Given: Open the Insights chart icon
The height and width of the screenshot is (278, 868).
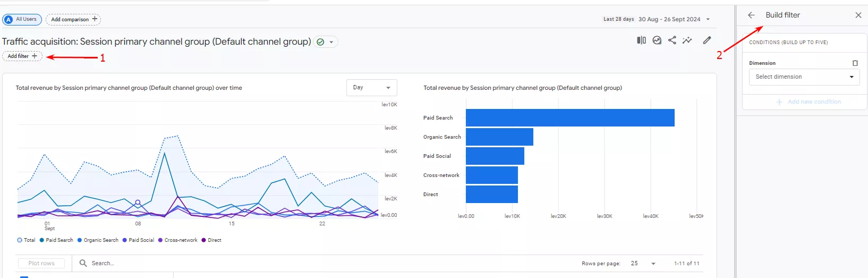Looking at the screenshot, I should (657, 40).
